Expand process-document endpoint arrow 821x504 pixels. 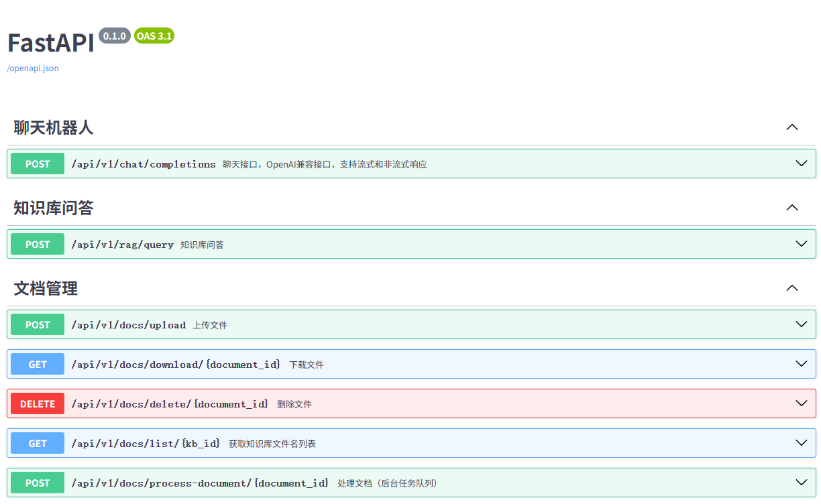(x=801, y=483)
